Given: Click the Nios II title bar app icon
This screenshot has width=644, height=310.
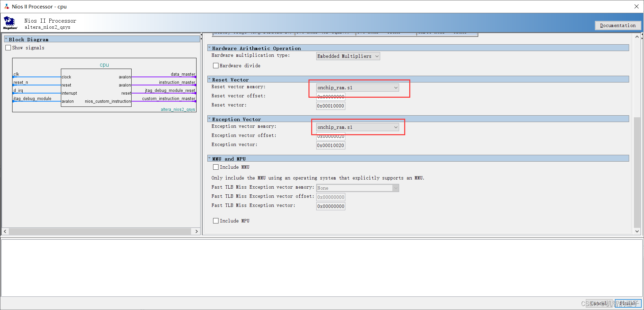Looking at the screenshot, I should tap(6, 6).
